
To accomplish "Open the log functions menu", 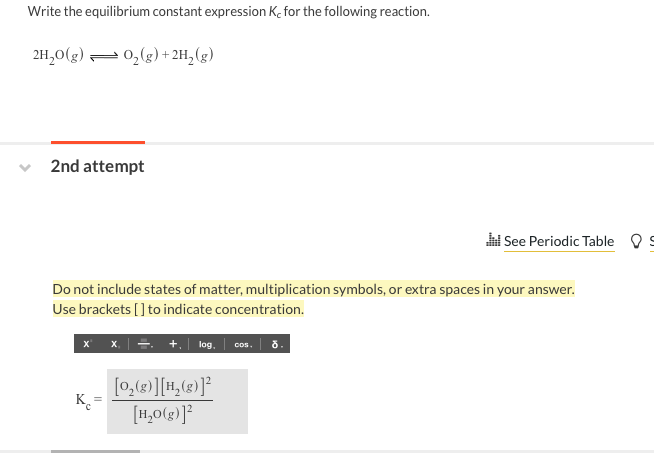I will (x=207, y=344).
